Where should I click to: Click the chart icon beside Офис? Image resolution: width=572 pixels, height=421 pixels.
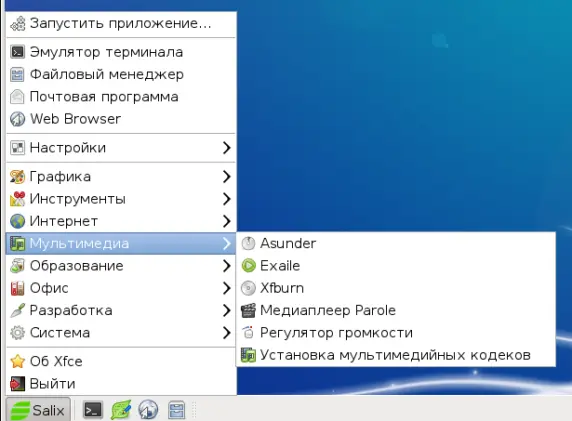click(18, 288)
